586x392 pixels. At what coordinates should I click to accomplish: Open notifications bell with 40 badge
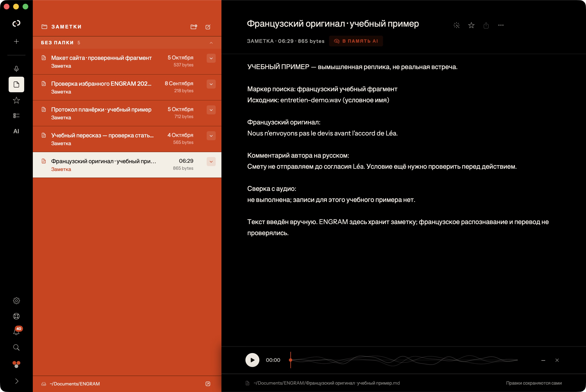pos(17,331)
